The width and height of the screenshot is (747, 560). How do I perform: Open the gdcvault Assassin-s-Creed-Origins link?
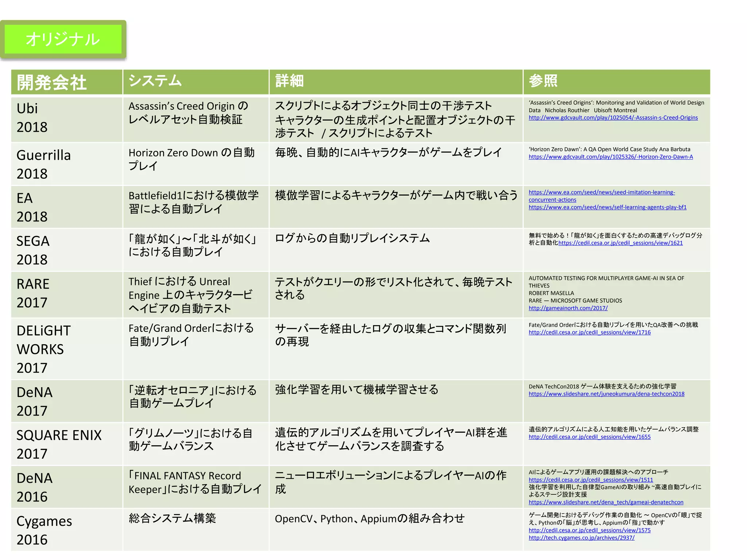point(613,118)
